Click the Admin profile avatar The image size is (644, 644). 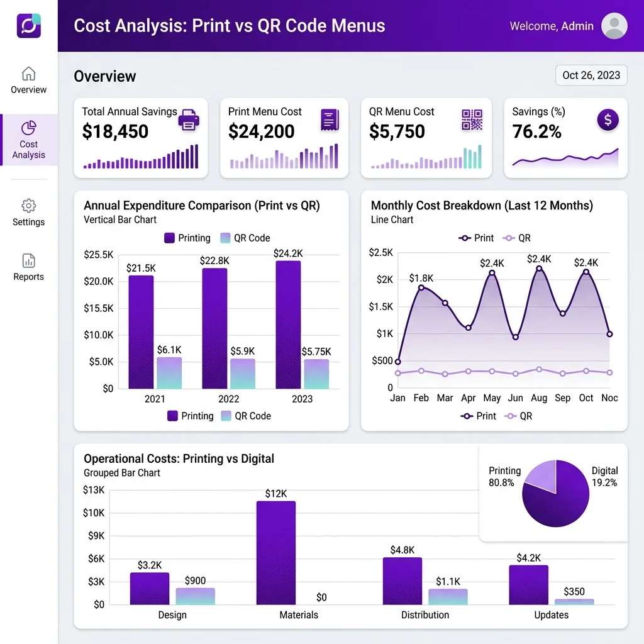(614, 26)
